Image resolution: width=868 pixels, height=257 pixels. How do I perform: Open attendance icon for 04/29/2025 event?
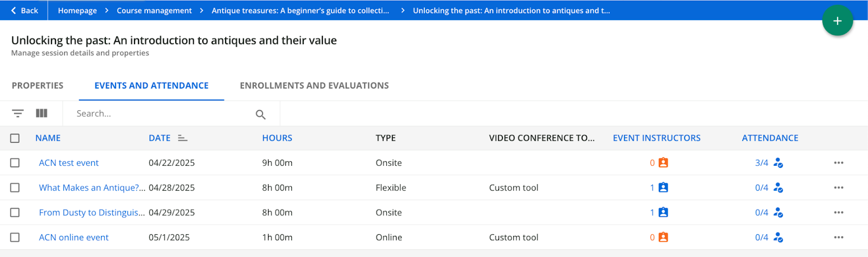pos(778,212)
